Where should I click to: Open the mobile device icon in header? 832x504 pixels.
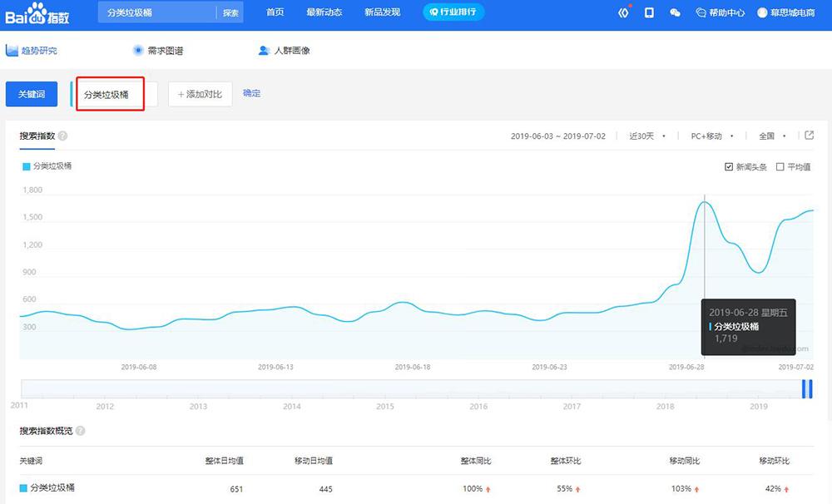[649, 12]
